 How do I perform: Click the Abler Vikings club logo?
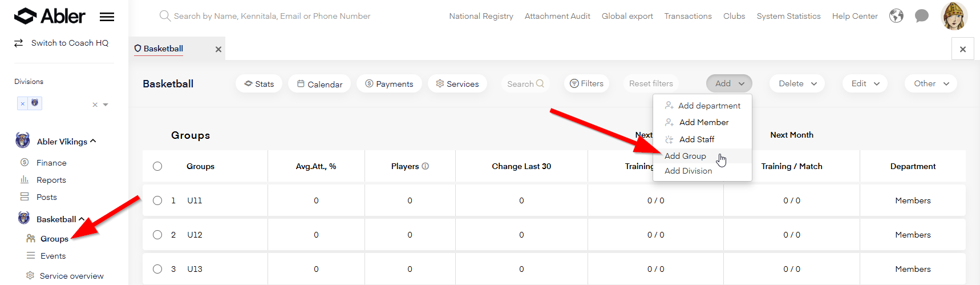(x=23, y=140)
